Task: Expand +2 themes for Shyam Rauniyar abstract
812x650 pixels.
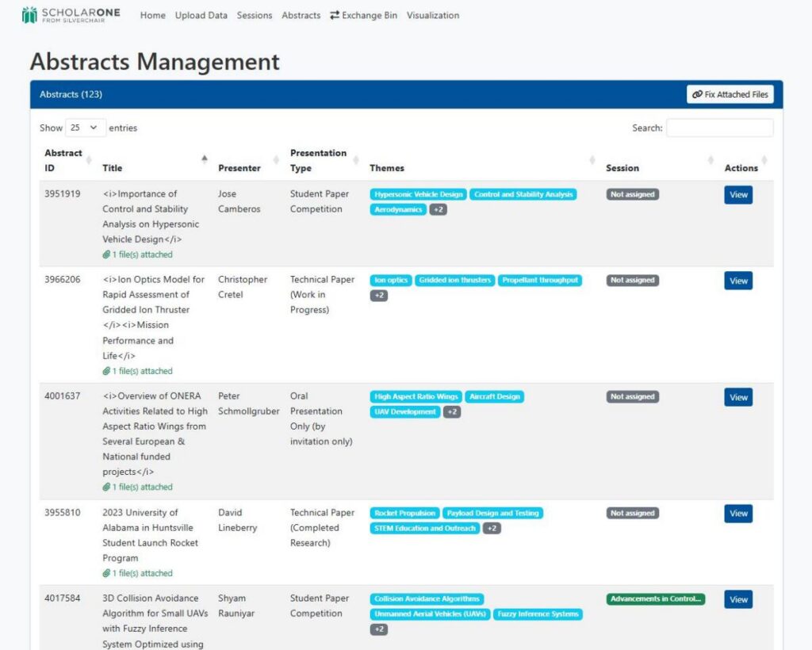Action: (378, 629)
